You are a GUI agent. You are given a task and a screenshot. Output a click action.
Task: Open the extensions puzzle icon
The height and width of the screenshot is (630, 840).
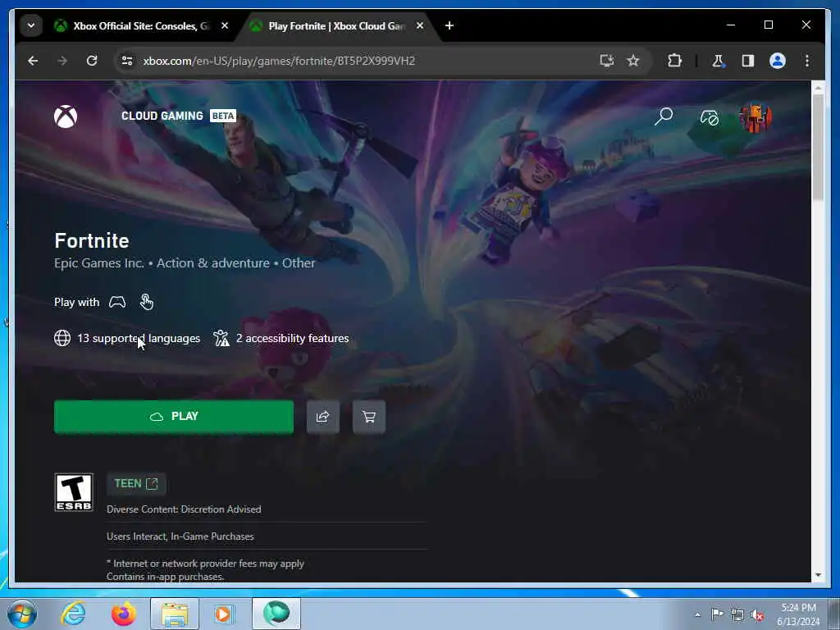674,61
